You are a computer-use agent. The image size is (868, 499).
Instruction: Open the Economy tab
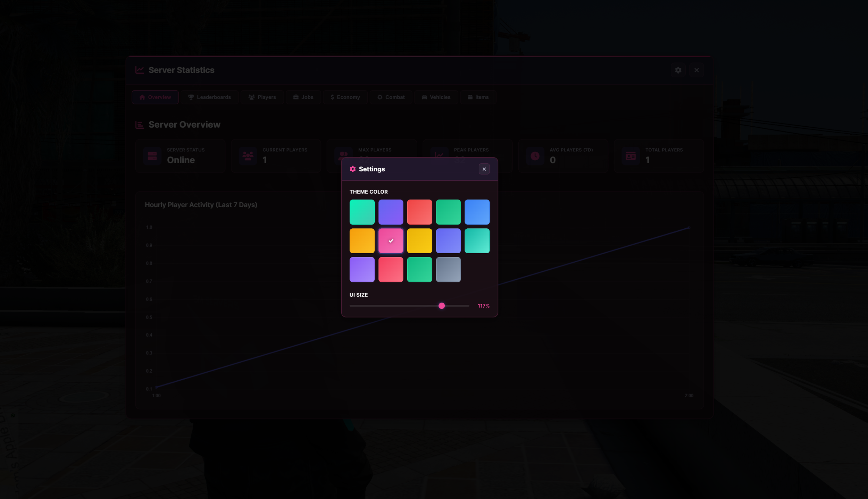[345, 97]
